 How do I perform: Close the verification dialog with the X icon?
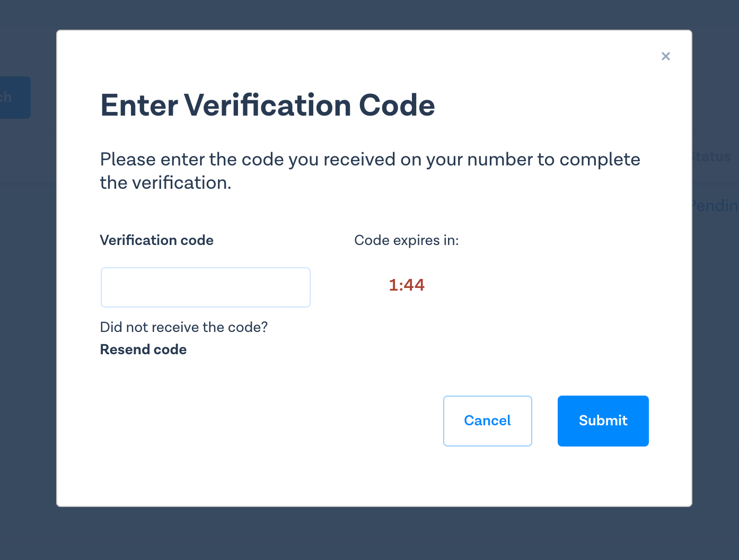tap(666, 56)
